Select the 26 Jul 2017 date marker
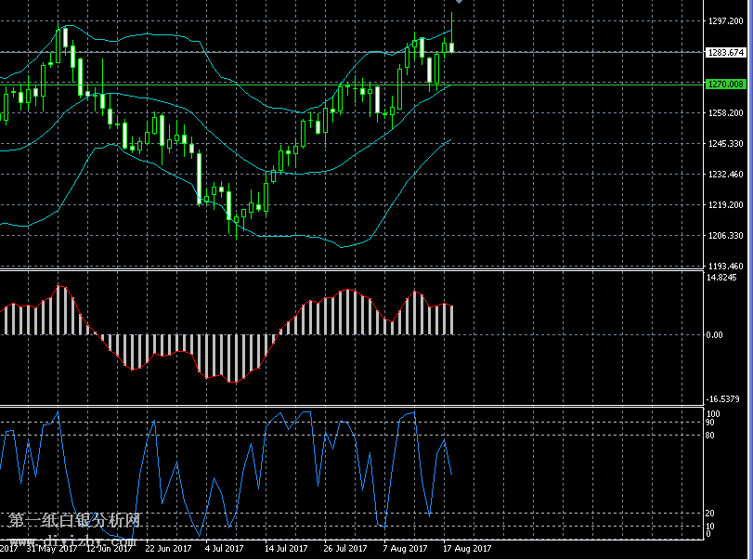Viewport: 753px width, 560px height. click(344, 548)
